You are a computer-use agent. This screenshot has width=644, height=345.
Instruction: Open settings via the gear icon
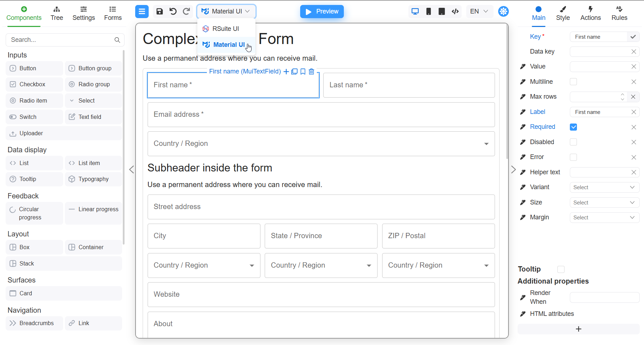503,11
